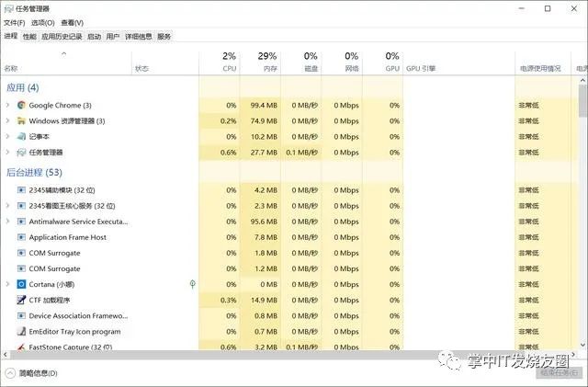This screenshot has width=588, height=387.
Task: Click the horizontal scrollbar left arrow
Action: tap(6, 354)
